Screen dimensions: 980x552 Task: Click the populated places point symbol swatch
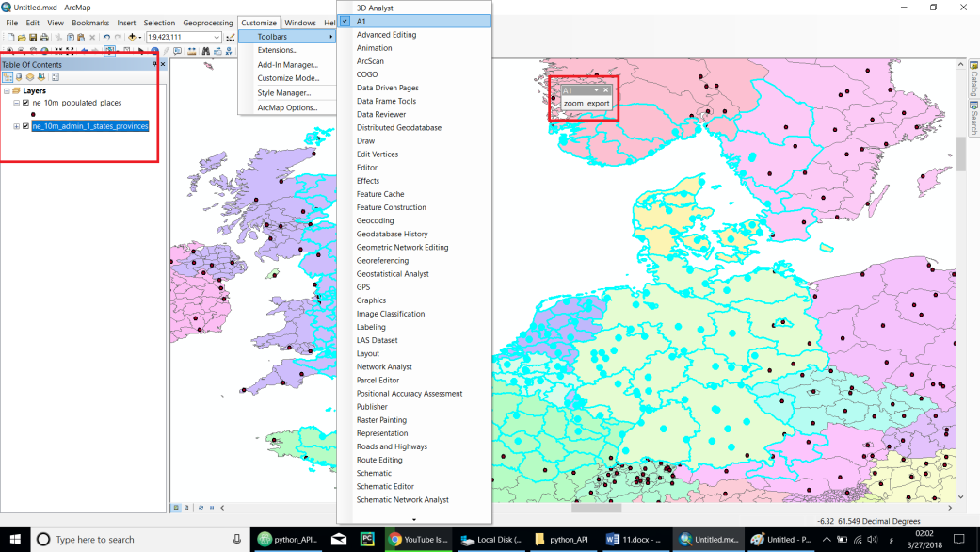[x=33, y=114]
